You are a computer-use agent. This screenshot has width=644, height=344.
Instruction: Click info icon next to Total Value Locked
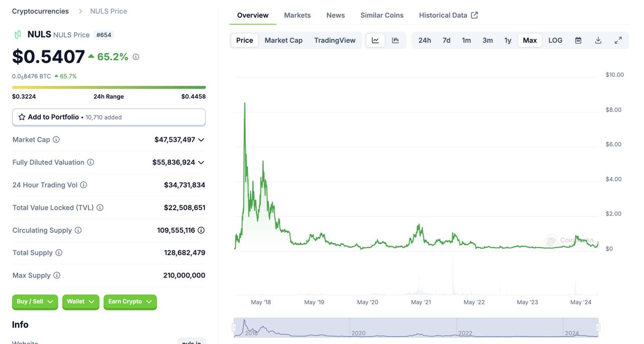pyautogui.click(x=100, y=208)
